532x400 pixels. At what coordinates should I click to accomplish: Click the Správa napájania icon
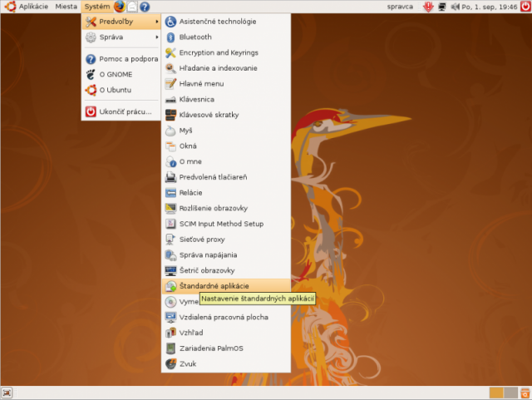(x=170, y=255)
